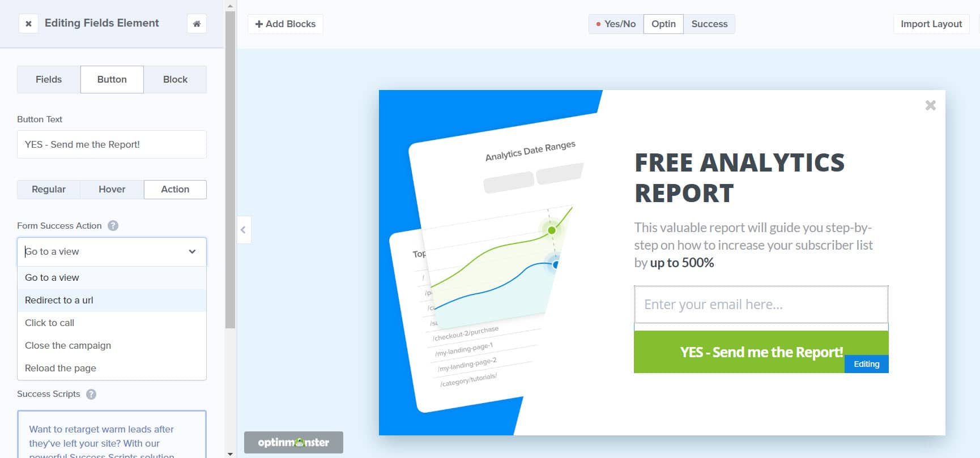This screenshot has width=980, height=458.
Task: Click the 'Form Success Action' label
Action: tap(59, 225)
